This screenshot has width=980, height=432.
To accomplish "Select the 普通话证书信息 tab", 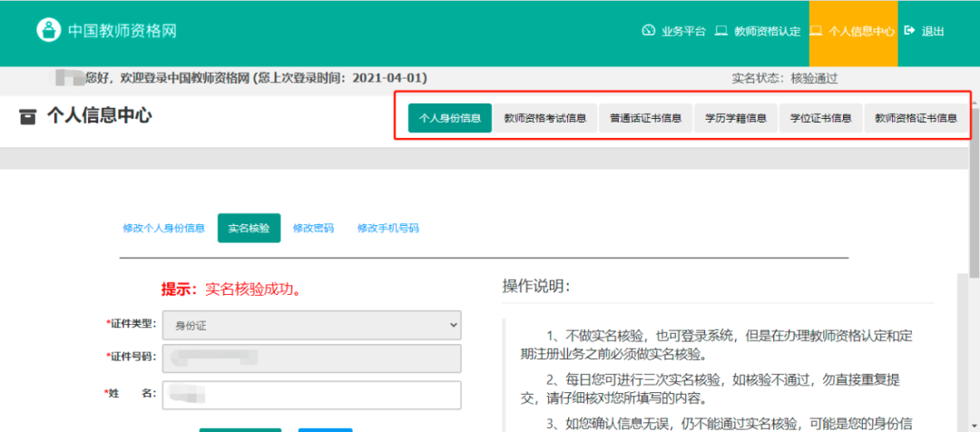I will [645, 118].
